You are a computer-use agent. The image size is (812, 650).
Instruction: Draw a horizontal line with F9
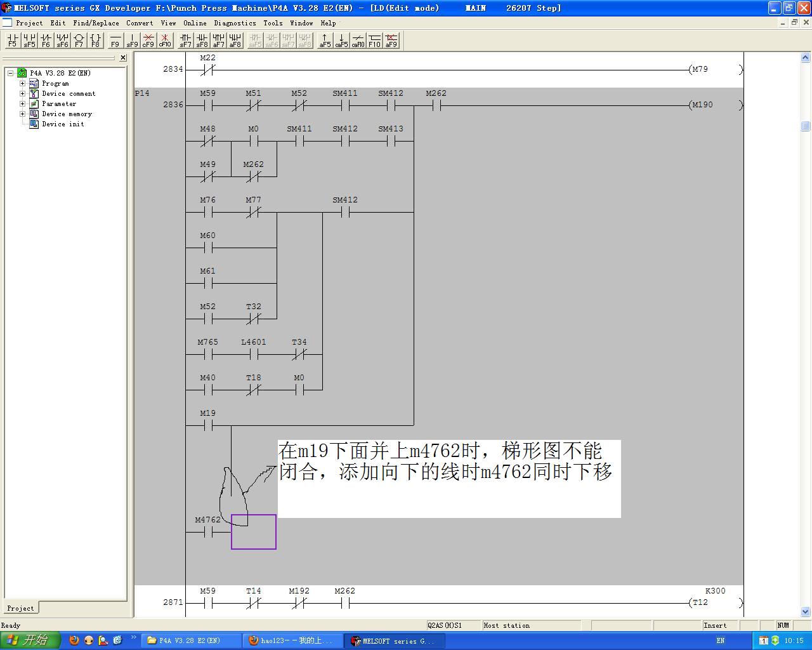[x=115, y=41]
